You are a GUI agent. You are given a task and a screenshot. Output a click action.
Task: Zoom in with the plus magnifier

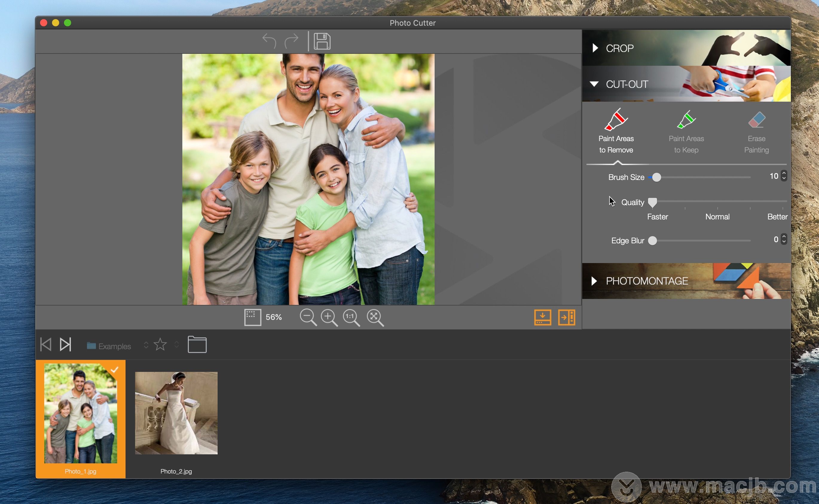[329, 317]
